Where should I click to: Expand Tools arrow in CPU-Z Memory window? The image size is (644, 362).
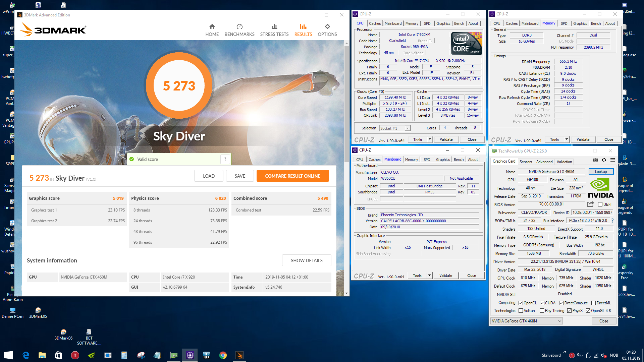tap(567, 139)
